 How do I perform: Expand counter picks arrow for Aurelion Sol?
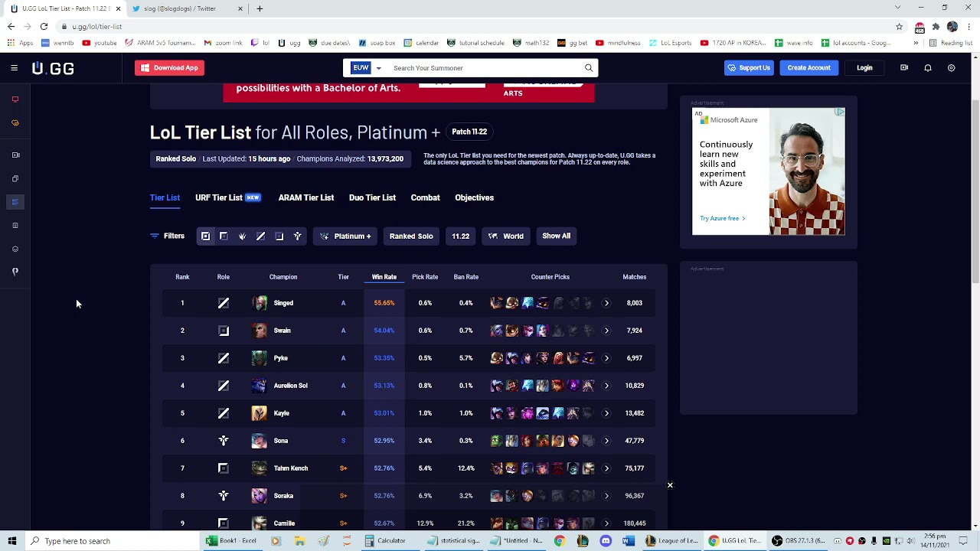tap(606, 386)
